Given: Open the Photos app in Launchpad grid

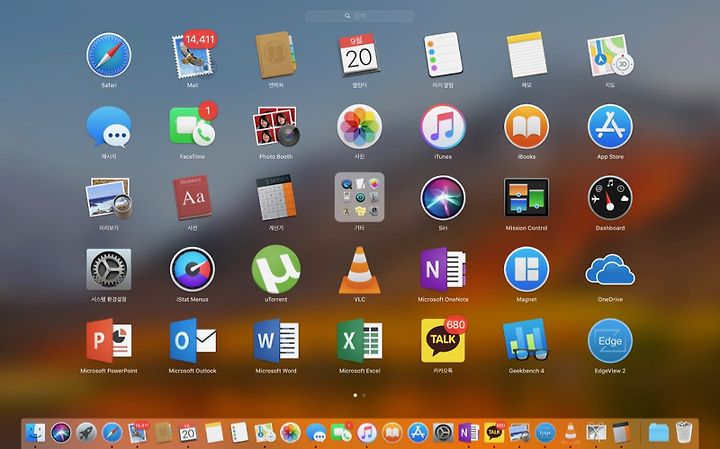Looking at the screenshot, I should [x=360, y=126].
